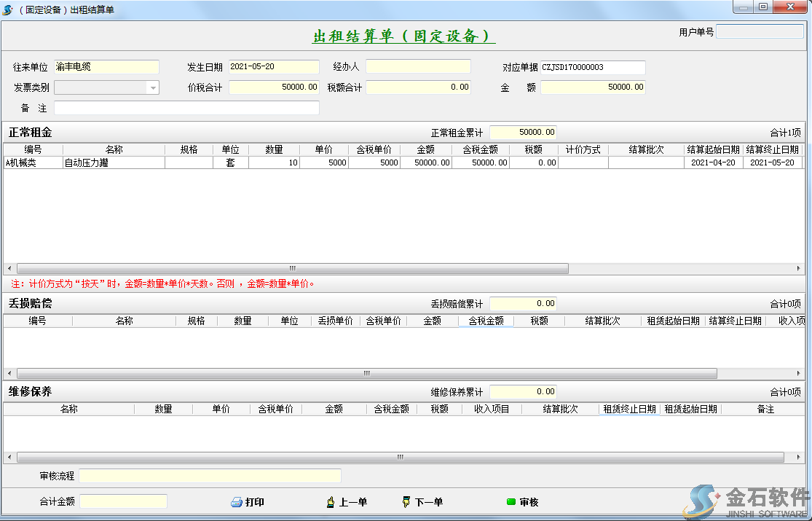Click the app icon in the title bar
The image size is (812, 521).
point(8,9)
